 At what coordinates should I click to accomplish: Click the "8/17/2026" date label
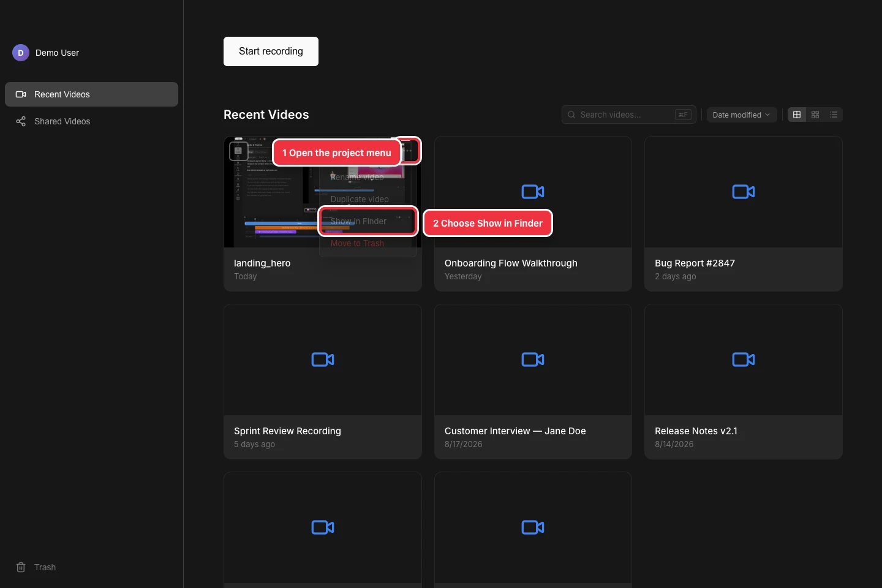(463, 445)
